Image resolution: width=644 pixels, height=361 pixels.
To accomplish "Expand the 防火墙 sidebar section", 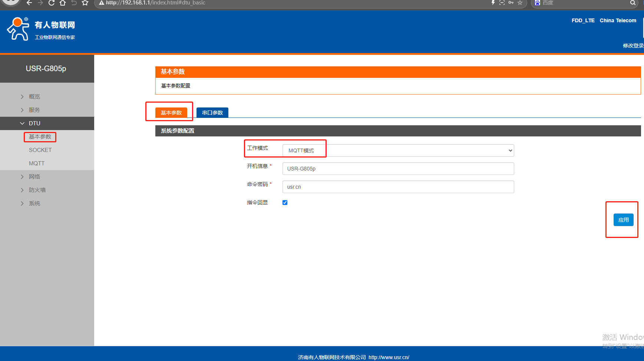I will (37, 190).
